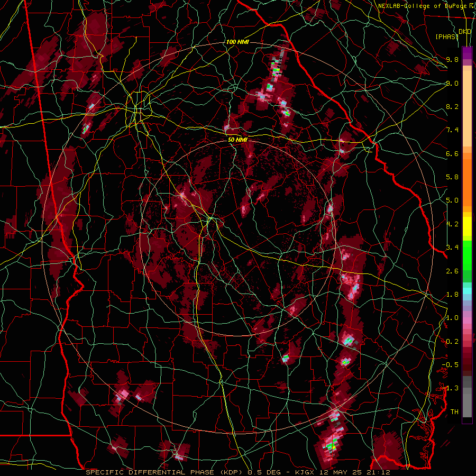Click the 6.6 value on the scale
Image resolution: width=476 pixels, height=476 pixels.
coord(452,153)
